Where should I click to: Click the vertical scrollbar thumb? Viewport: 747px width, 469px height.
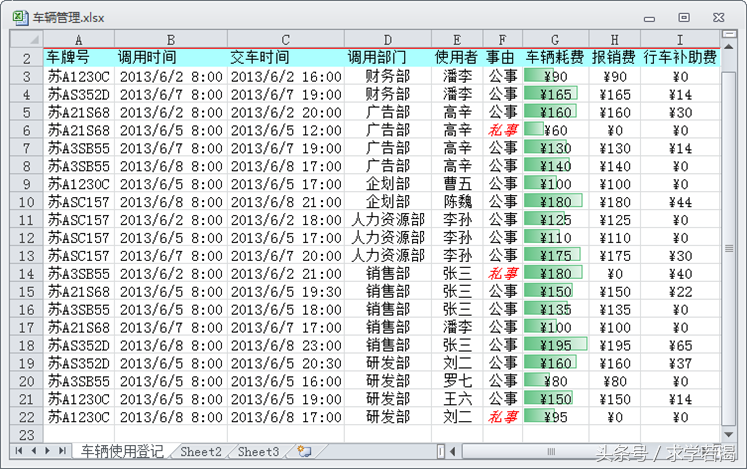[x=729, y=248]
